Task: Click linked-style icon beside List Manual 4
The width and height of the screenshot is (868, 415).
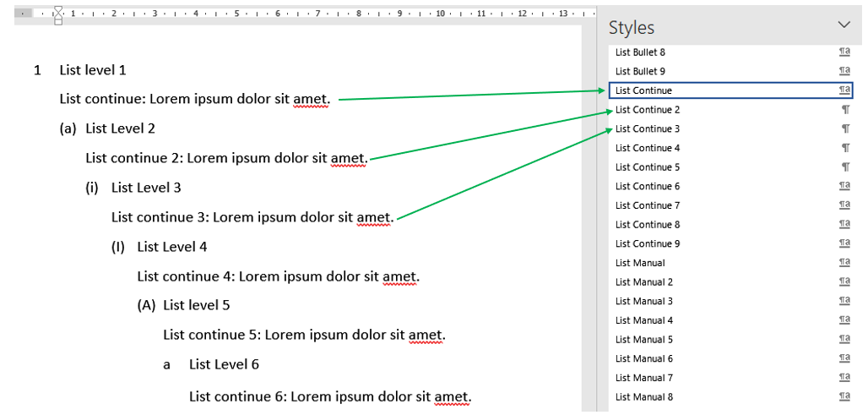Action: (844, 319)
